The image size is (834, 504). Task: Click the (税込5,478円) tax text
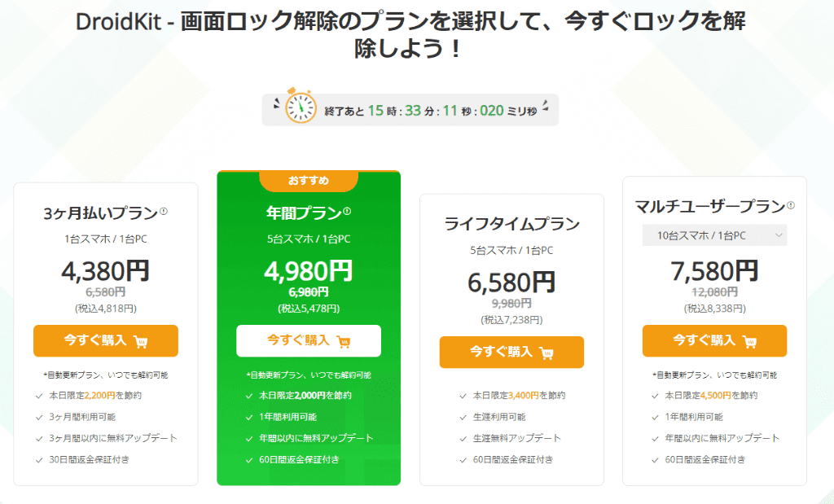[309, 309]
